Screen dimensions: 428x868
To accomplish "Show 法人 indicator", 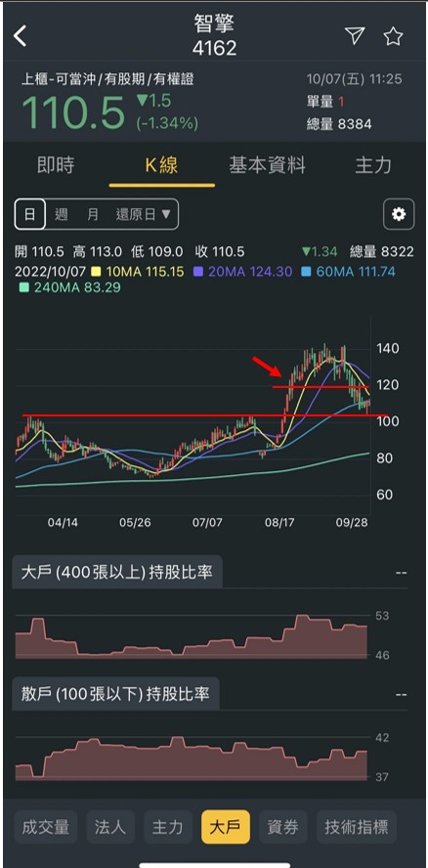I will 110,827.
